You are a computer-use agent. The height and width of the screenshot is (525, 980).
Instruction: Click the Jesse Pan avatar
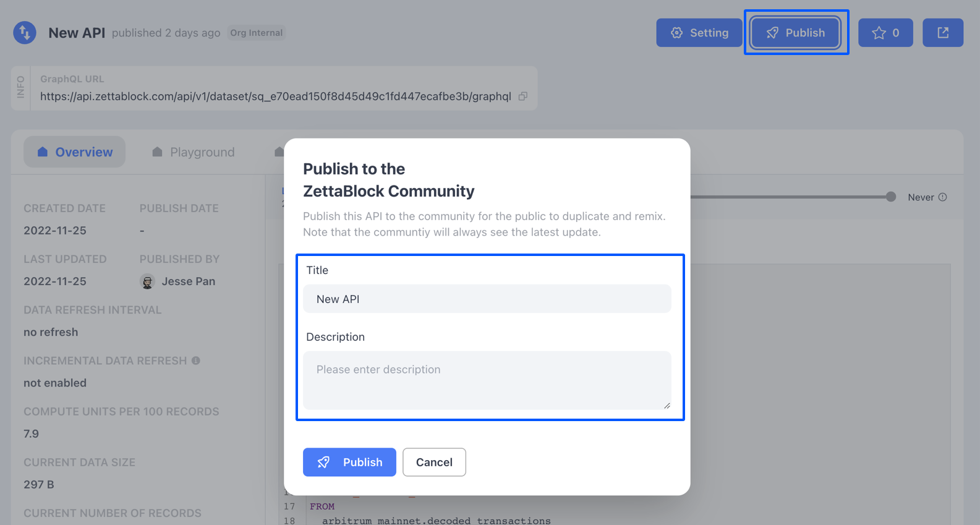point(147,281)
